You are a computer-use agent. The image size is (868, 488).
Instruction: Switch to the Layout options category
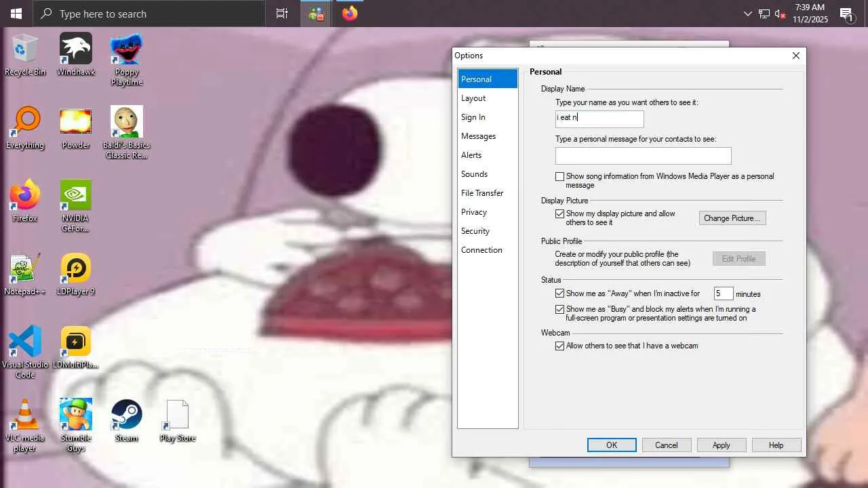pyautogui.click(x=488, y=98)
